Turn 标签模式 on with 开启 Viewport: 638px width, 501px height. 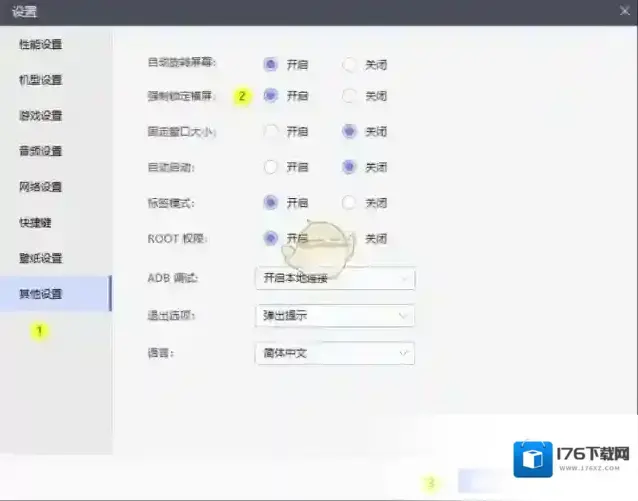[x=271, y=202]
